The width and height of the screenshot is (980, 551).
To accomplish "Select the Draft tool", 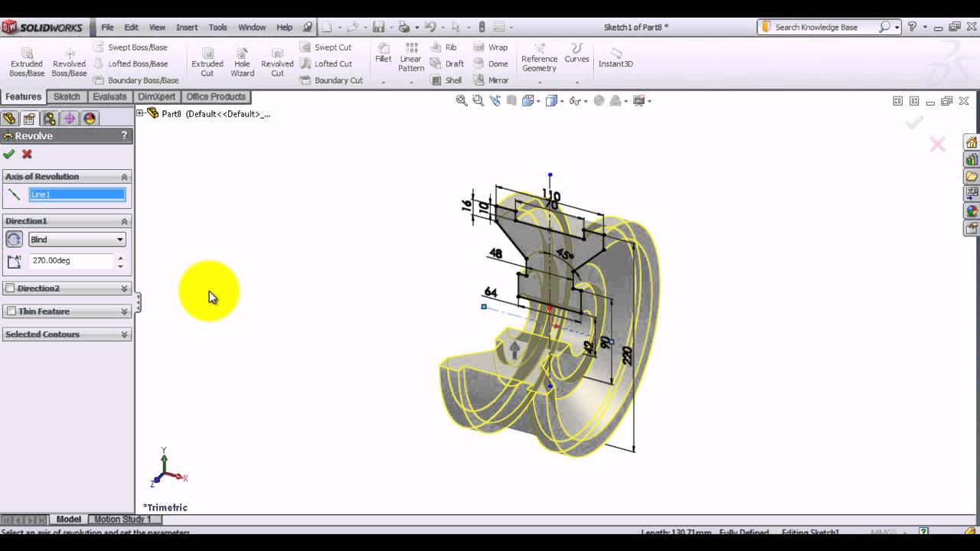I will (447, 64).
